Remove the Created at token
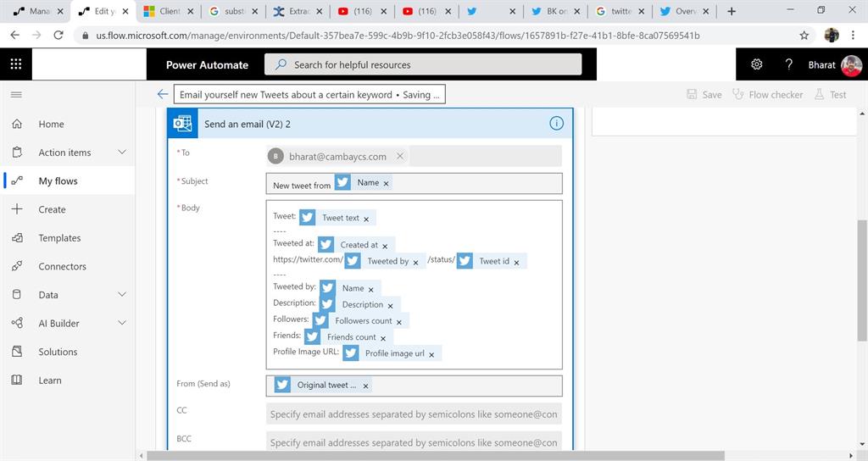This screenshot has width=868, height=461. click(x=385, y=246)
